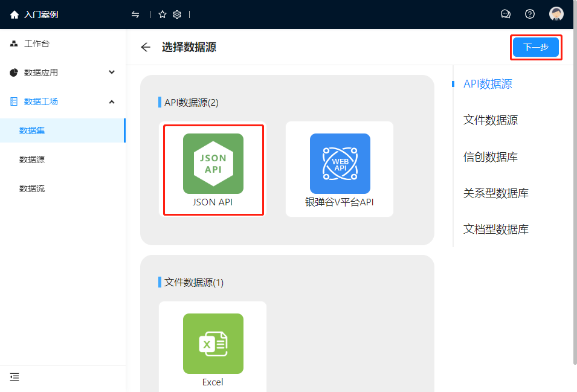The width and height of the screenshot is (577, 392).
Task: Open 数据流 in the sidebar
Action: (x=32, y=188)
